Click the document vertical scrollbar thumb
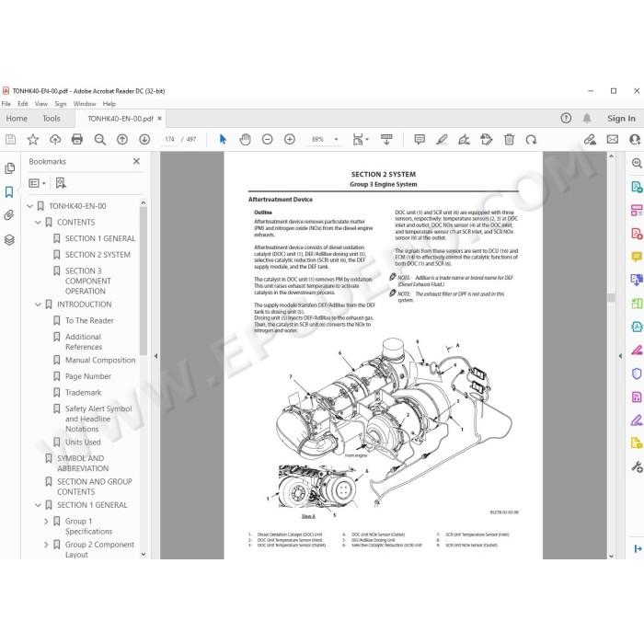 point(611,297)
